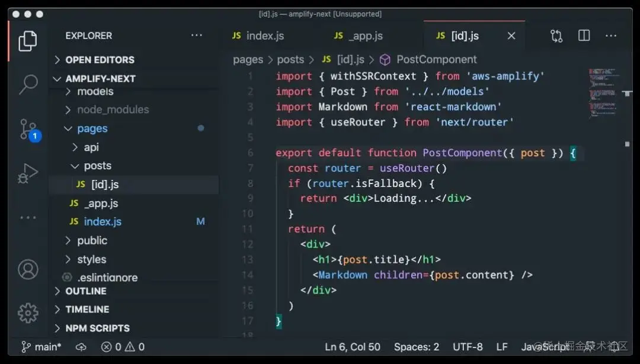The image size is (640, 364).
Task: Switch to the _app.js tab
Action: click(x=359, y=36)
